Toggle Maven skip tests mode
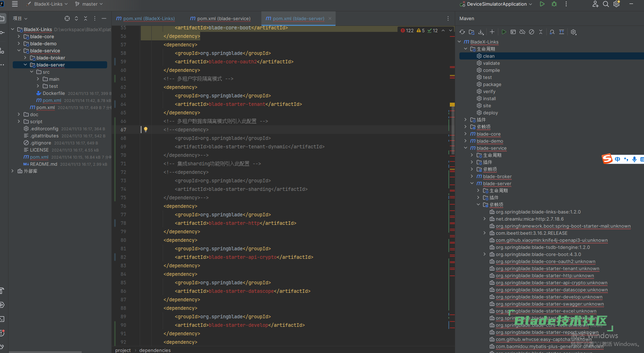Viewport: 644px width, 353px height. (x=532, y=32)
